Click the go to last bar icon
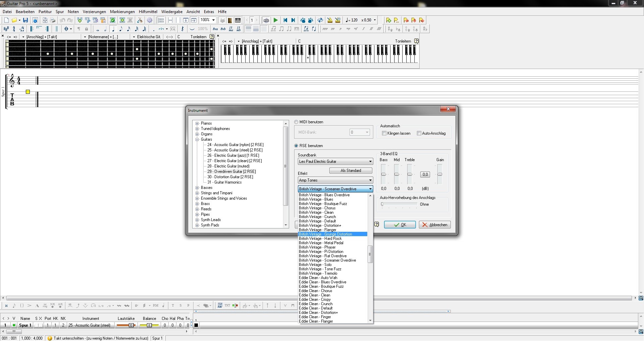This screenshot has width=644, height=341. pyautogui.click(x=293, y=20)
